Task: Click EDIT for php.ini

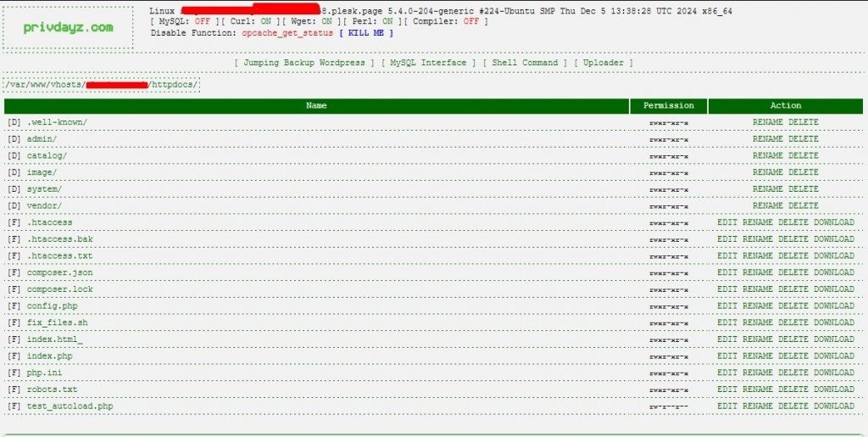Action: coord(727,373)
